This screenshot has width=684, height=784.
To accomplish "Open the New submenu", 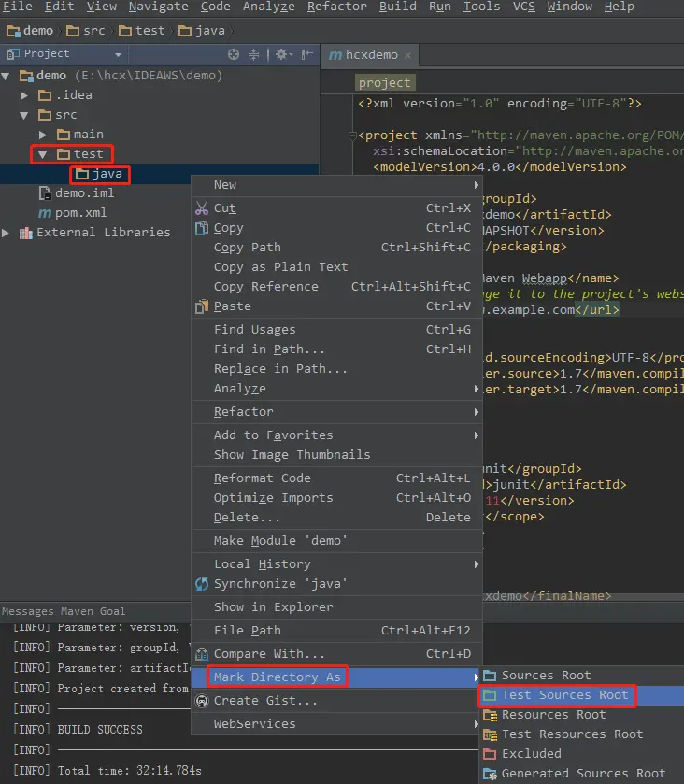I will 337,185.
